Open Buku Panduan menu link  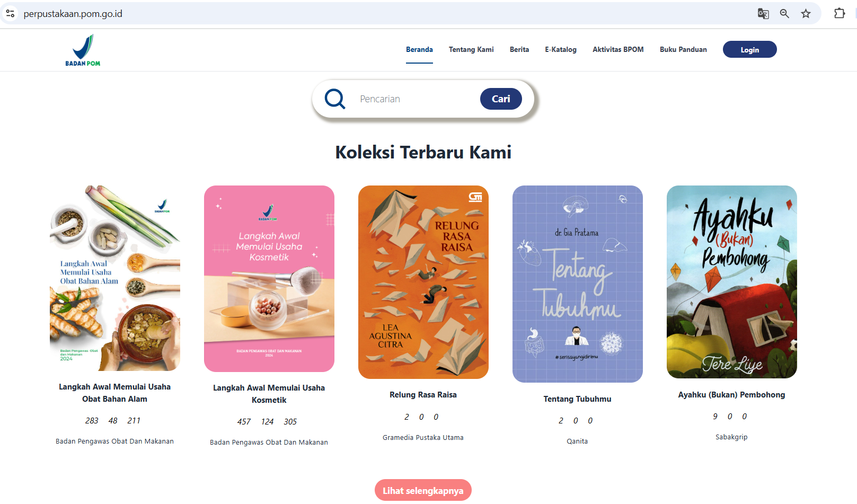point(683,49)
